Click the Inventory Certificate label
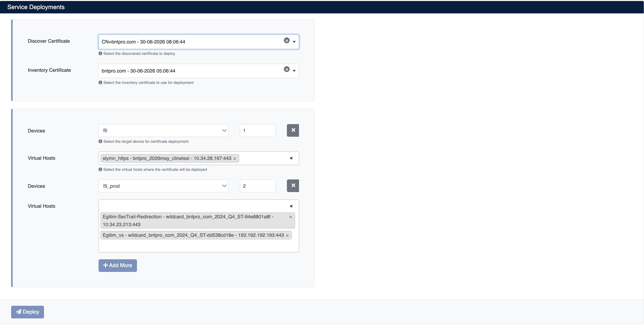 pos(49,70)
